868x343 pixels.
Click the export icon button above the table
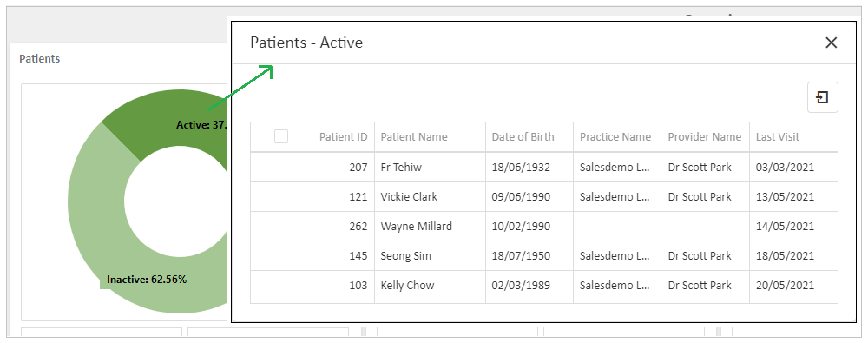point(822,97)
